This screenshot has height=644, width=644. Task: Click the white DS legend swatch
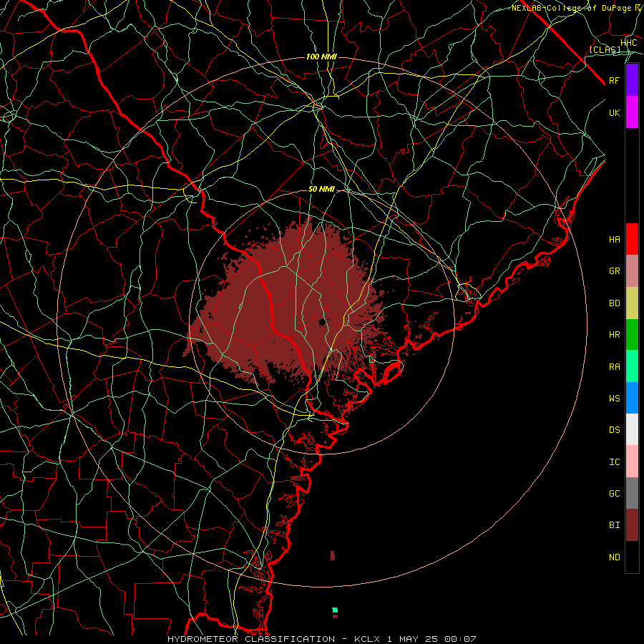632,429
